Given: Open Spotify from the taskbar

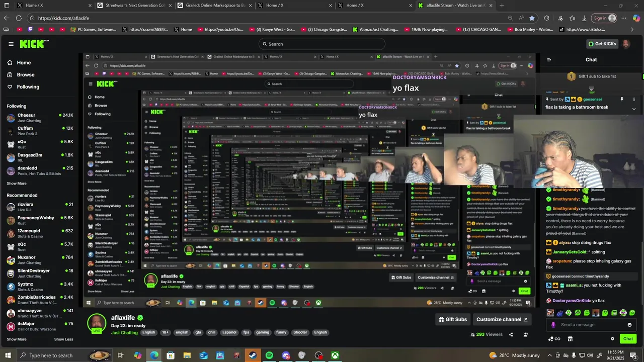Looking at the screenshot, I should tap(269, 355).
